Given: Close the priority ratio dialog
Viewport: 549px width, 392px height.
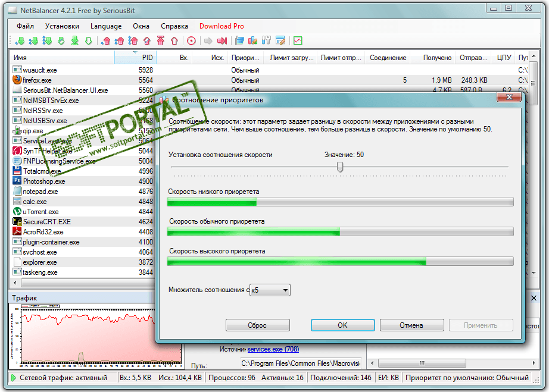Looking at the screenshot, I should pos(510,97).
